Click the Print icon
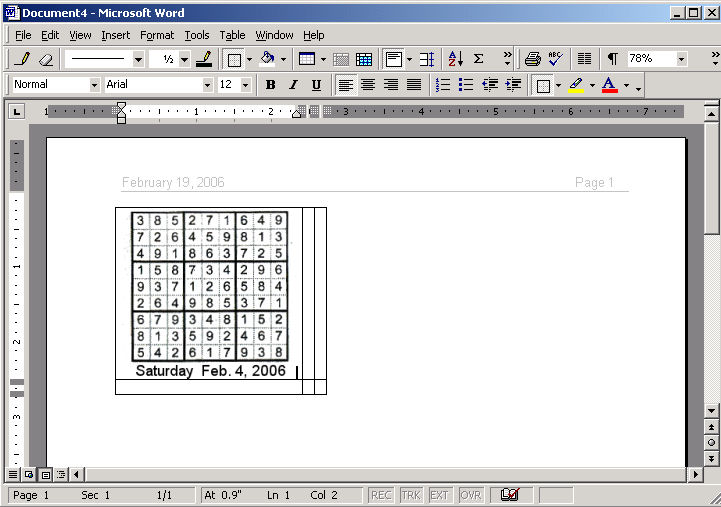The height and width of the screenshot is (507, 721). coord(533,60)
